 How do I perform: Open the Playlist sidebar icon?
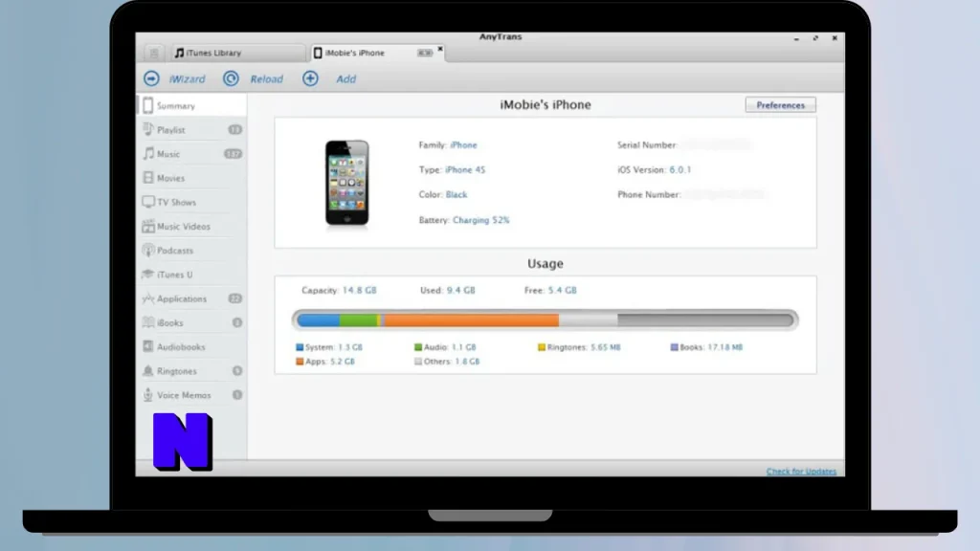coord(147,129)
